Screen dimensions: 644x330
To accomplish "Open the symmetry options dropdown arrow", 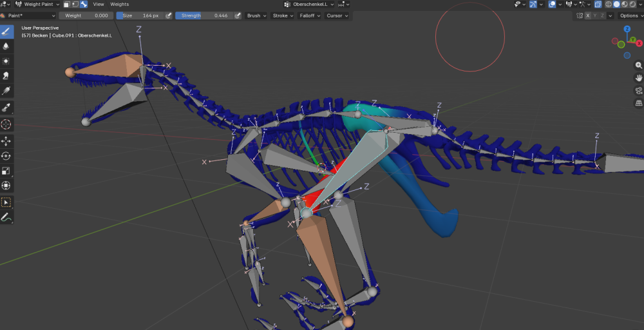I will (611, 15).
